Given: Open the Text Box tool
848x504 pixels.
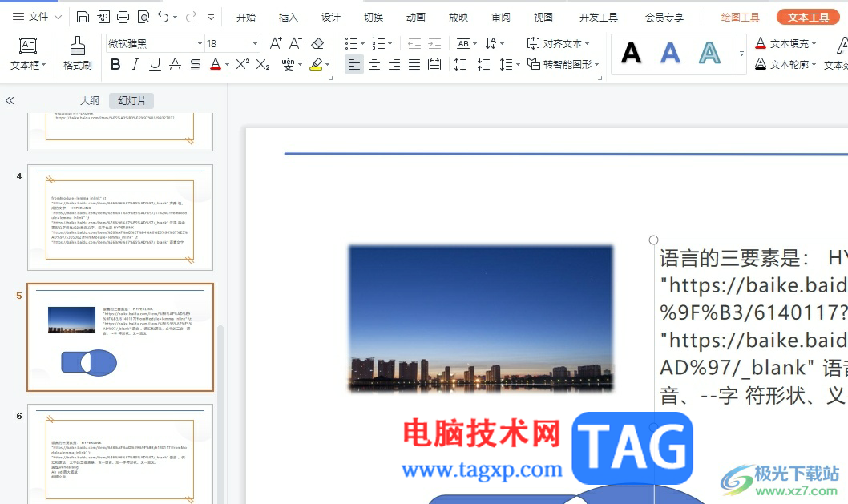Looking at the screenshot, I should 28,54.
